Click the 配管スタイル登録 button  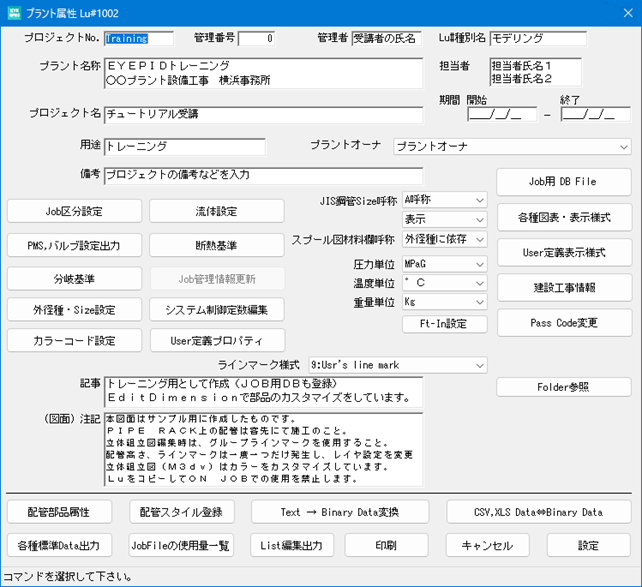(x=182, y=512)
